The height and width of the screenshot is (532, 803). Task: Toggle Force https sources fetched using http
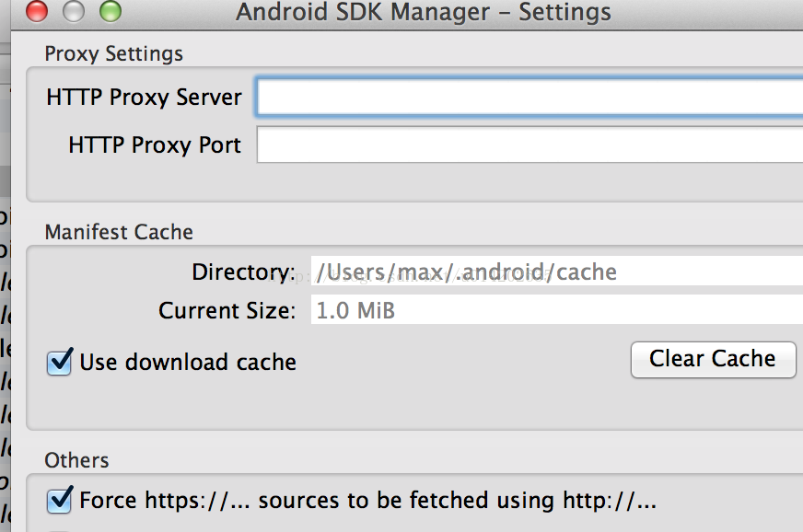[x=60, y=500]
